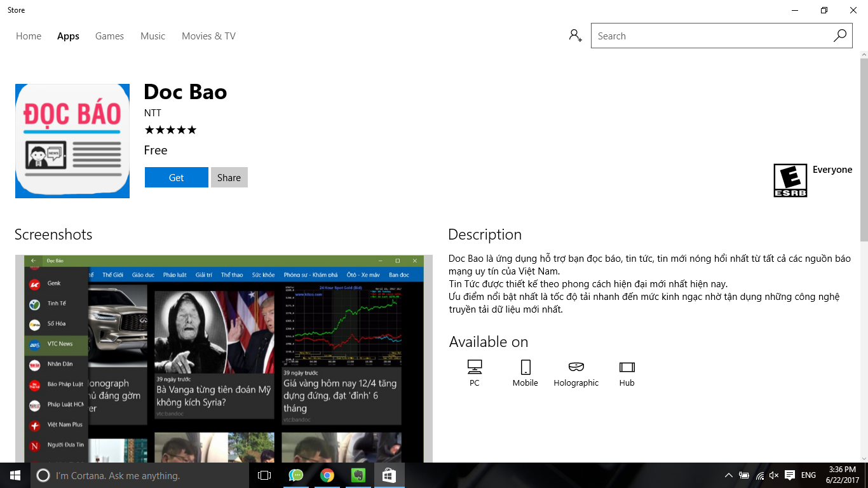The image size is (868, 488).
Task: Share the Doc Bao app
Action: pyautogui.click(x=229, y=177)
